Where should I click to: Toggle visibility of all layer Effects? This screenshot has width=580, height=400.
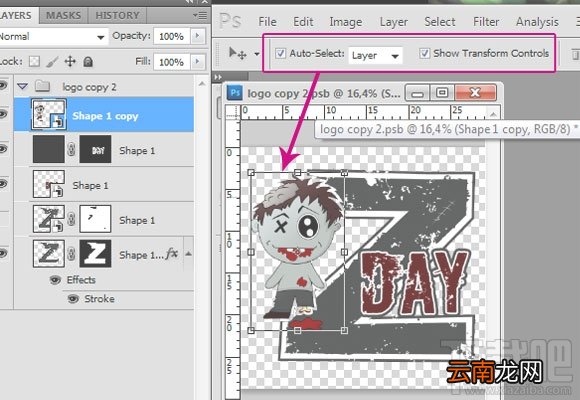[x=55, y=280]
